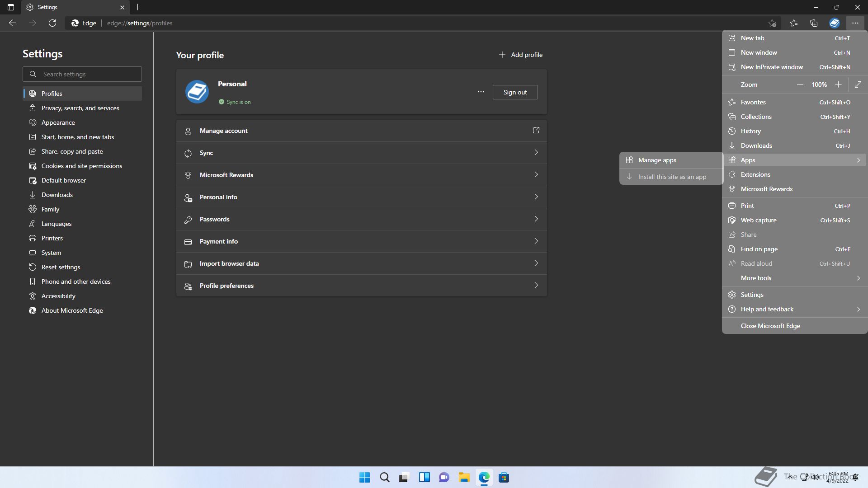Click the Personal profile picture
Viewport: 868px width, 488px height.
click(197, 92)
